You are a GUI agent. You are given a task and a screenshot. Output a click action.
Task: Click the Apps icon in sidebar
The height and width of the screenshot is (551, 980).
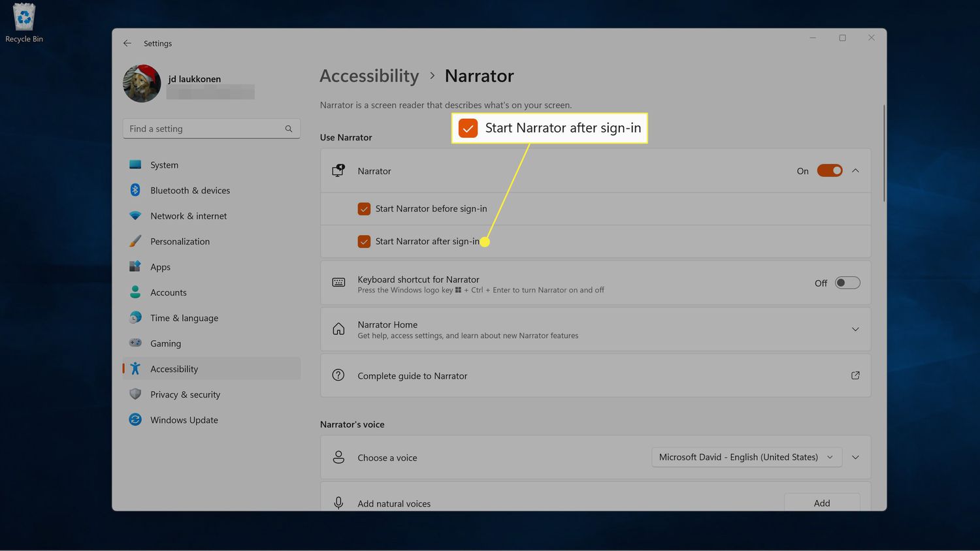135,266
